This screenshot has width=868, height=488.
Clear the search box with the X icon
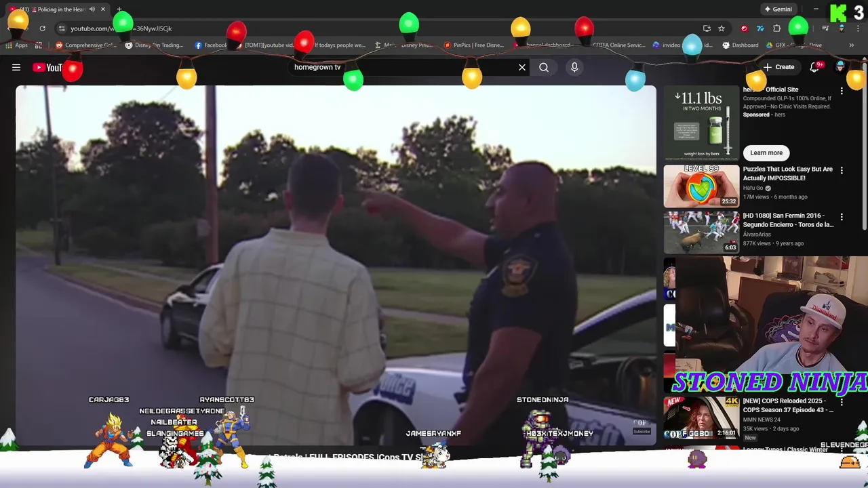point(522,67)
